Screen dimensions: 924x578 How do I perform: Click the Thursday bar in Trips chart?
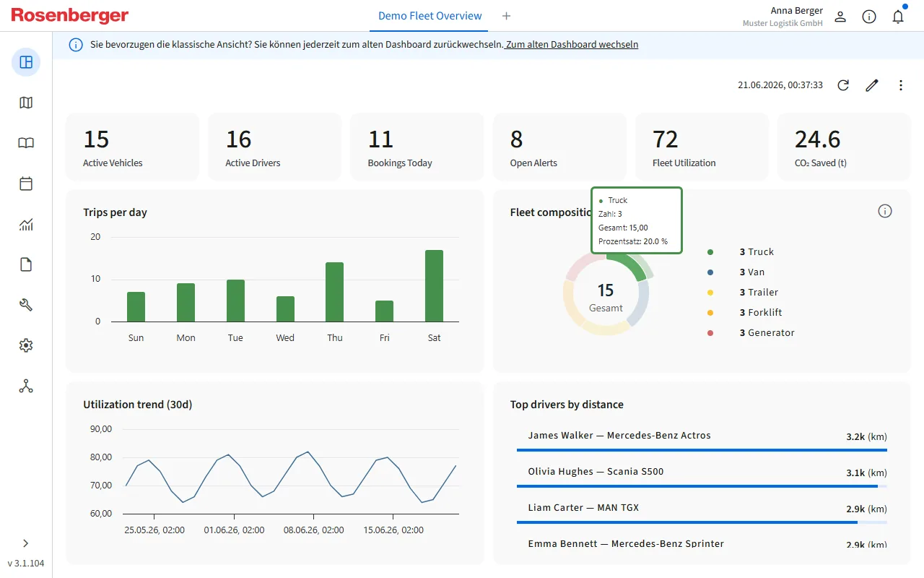pyautogui.click(x=334, y=292)
